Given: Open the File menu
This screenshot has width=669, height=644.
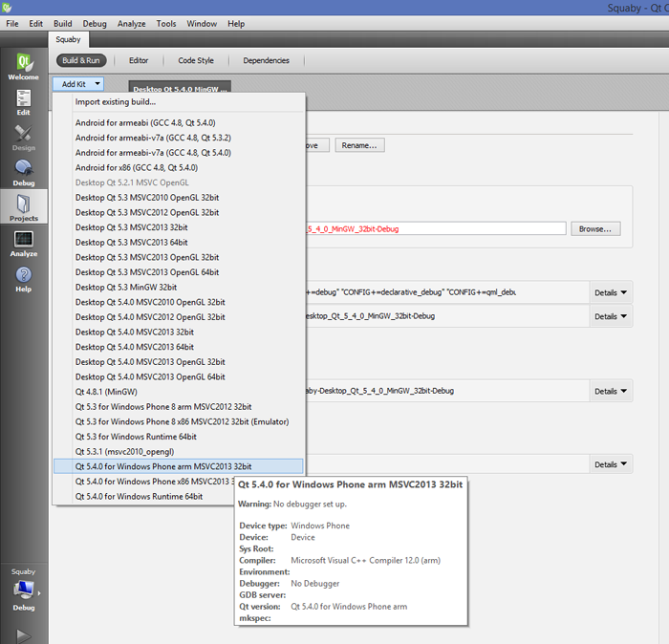Looking at the screenshot, I should (11, 24).
